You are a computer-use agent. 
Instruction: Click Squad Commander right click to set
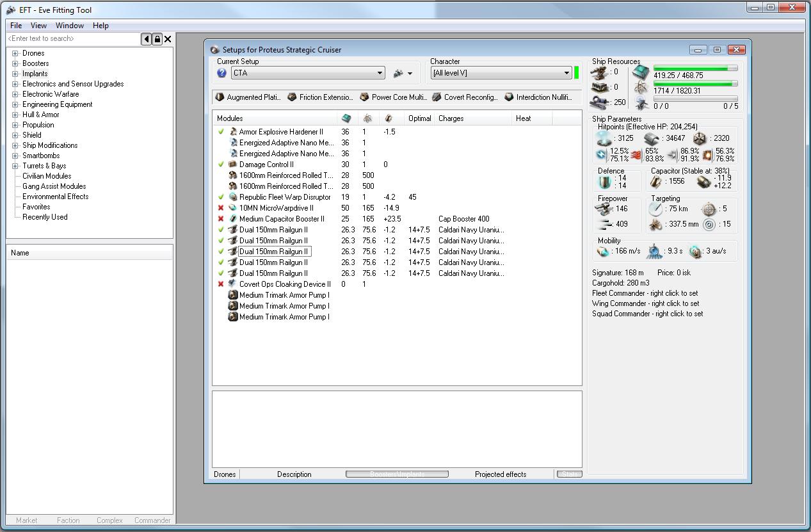click(648, 314)
